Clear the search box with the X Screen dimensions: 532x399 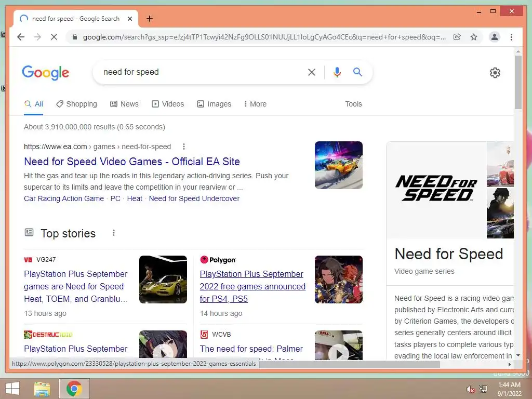coord(312,72)
